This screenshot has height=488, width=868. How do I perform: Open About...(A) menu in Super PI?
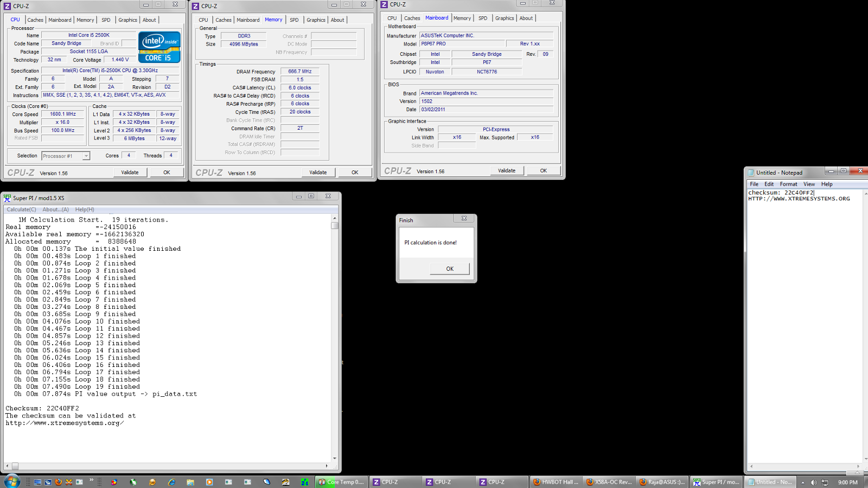pyautogui.click(x=55, y=210)
